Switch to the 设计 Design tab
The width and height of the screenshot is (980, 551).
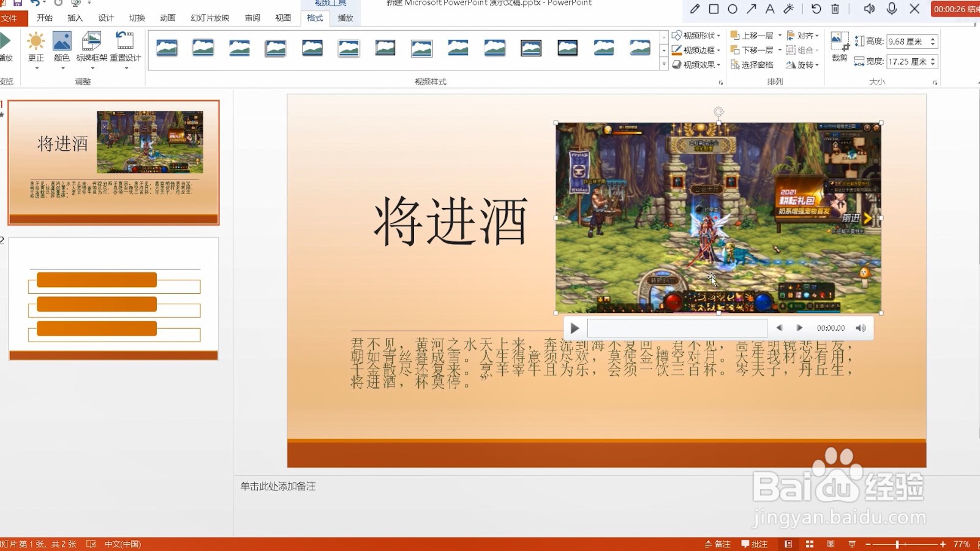pyautogui.click(x=106, y=18)
